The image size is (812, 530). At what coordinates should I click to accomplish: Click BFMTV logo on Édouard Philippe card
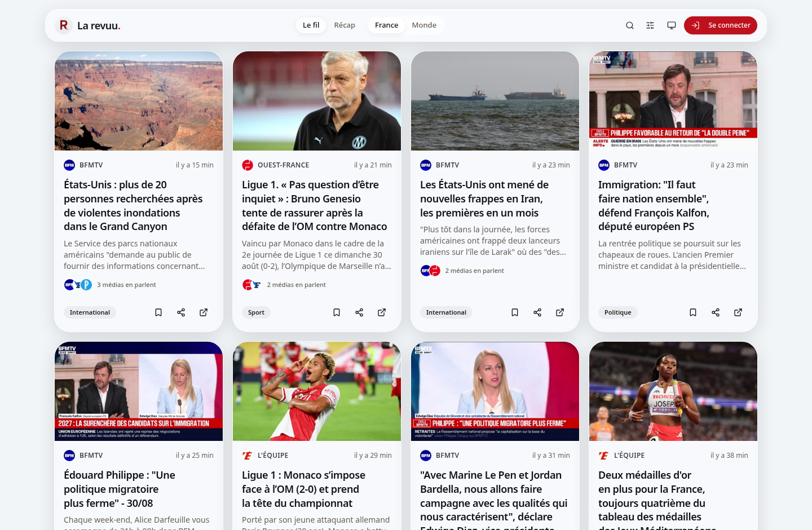(69, 456)
